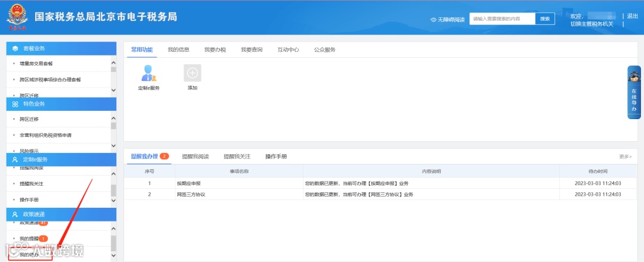Toggle 无障碍阅读 accessible reading mode
644x262 pixels.
pos(447,20)
